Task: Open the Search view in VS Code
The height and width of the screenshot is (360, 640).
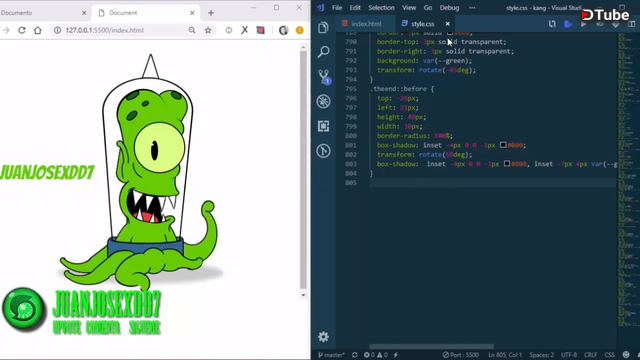Action: coord(324,52)
